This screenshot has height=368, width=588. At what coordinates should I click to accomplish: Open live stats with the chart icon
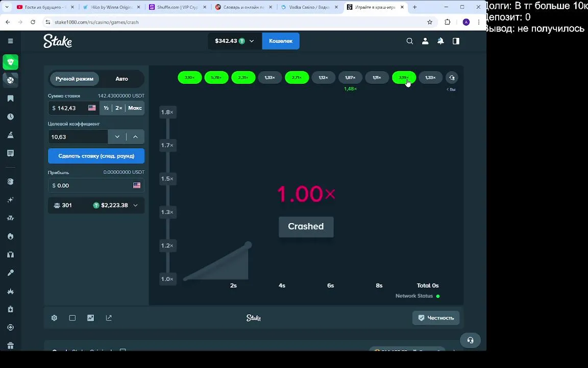click(91, 318)
